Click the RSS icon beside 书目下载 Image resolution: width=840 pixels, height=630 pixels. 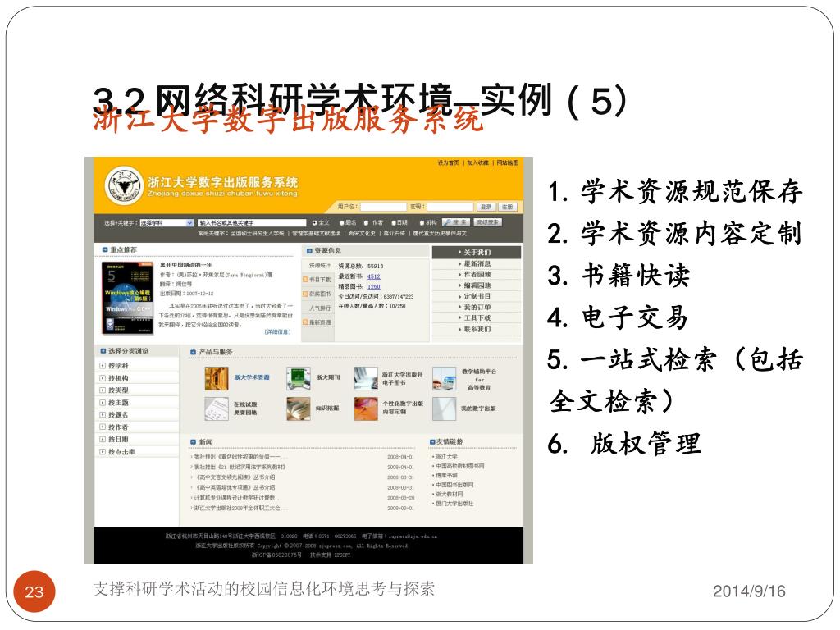tap(305, 280)
